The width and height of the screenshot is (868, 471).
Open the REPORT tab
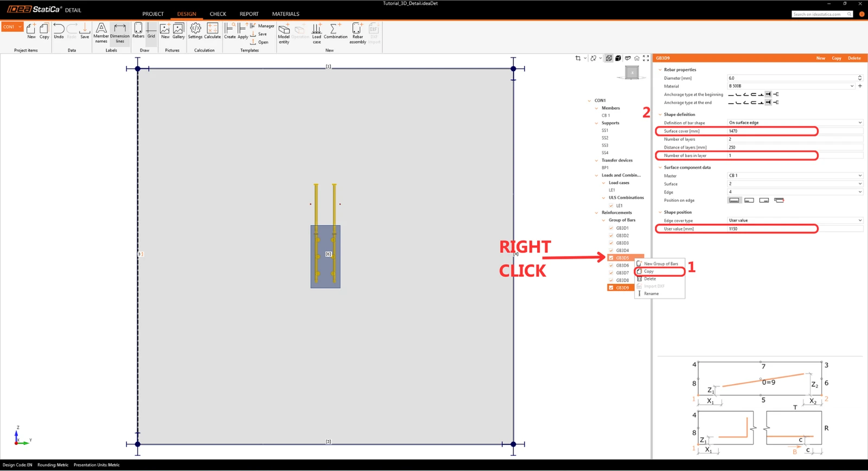249,14
